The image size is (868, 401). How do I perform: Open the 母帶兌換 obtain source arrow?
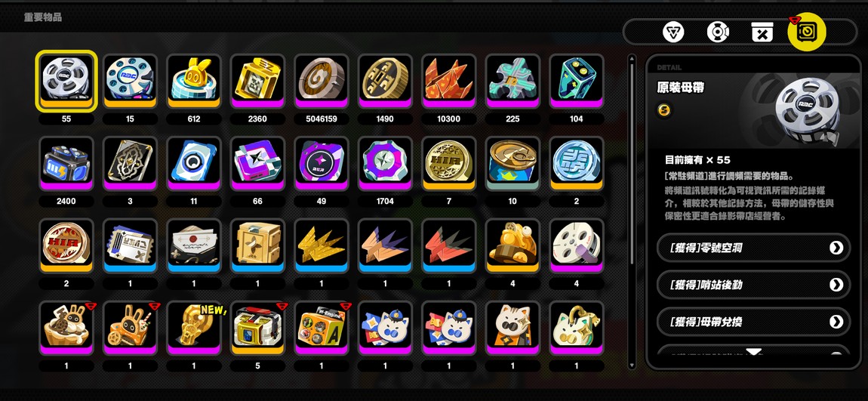(836, 322)
